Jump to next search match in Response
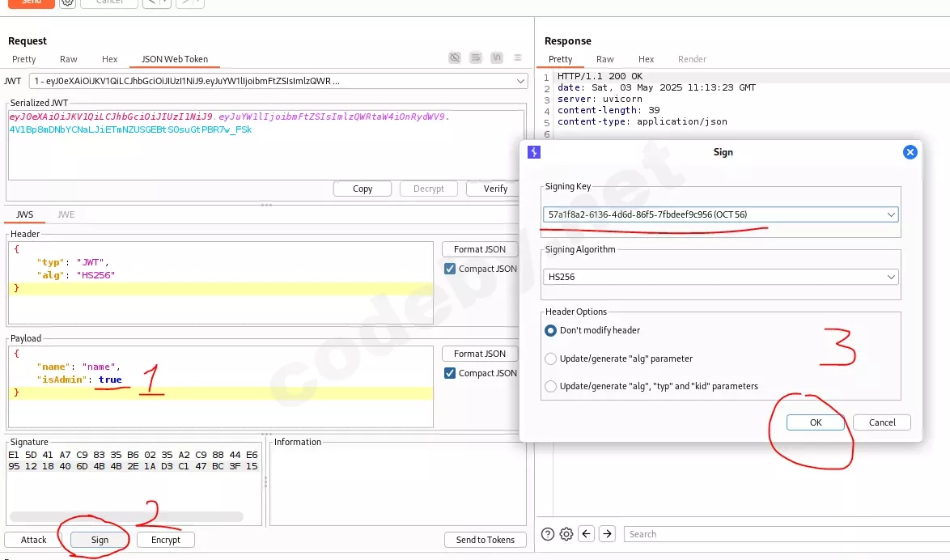 (607, 534)
